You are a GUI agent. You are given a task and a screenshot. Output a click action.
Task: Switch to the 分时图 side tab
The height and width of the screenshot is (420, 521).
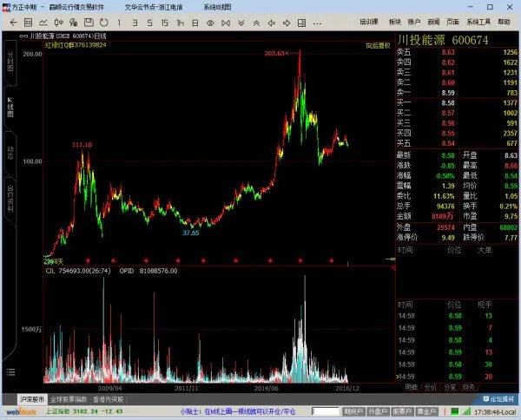pyautogui.click(x=10, y=62)
